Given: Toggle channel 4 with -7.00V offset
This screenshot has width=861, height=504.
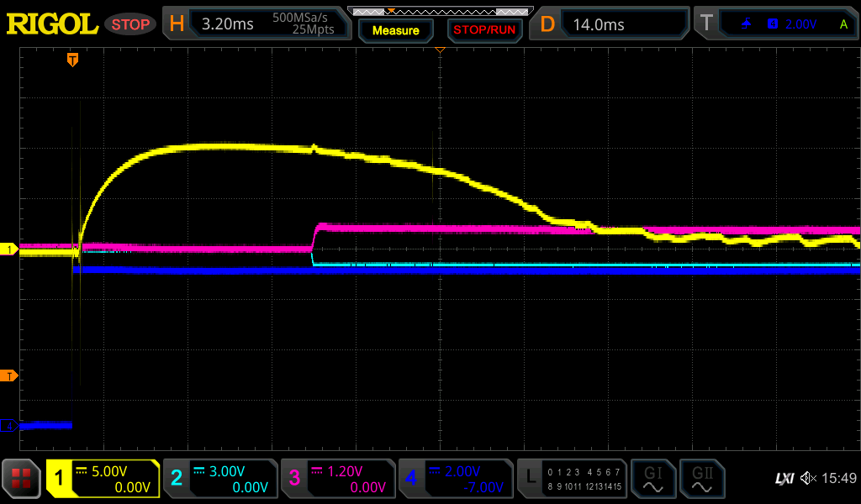Looking at the screenshot, I should click(x=455, y=479).
